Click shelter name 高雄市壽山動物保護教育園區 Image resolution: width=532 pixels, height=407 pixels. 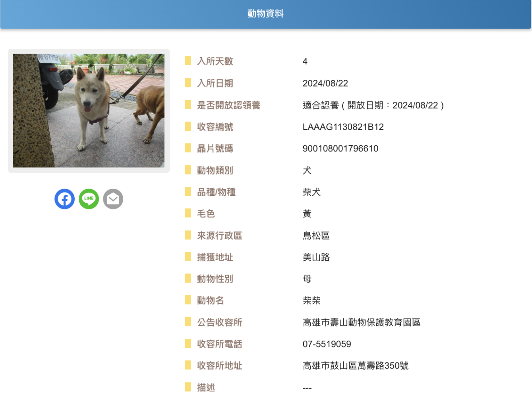361,323
